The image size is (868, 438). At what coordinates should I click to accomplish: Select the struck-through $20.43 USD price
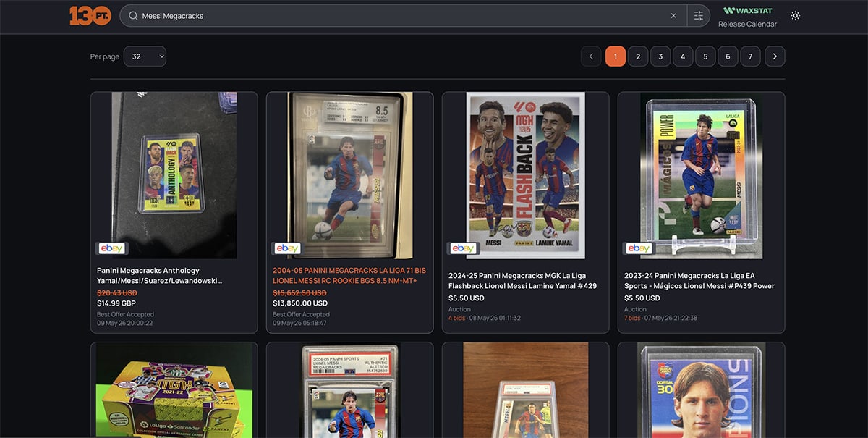point(117,292)
